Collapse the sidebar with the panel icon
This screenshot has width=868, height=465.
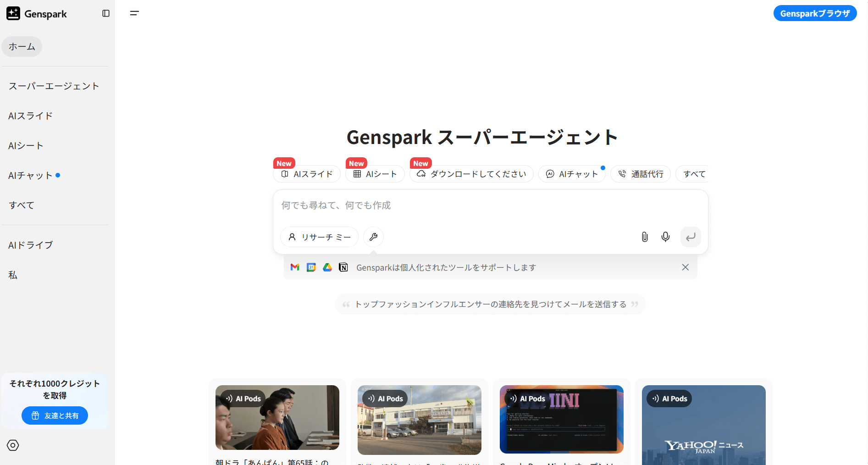(x=106, y=13)
